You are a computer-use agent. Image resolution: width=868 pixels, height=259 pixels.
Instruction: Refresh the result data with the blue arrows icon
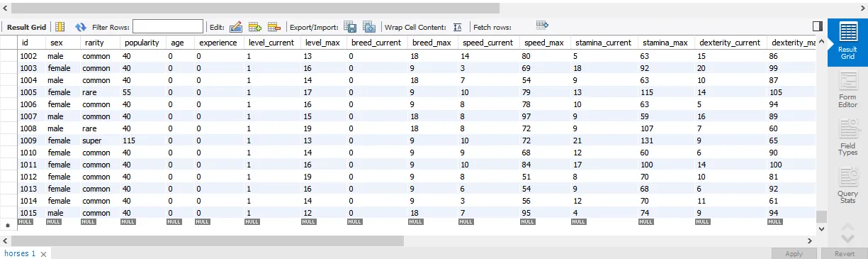coord(81,27)
